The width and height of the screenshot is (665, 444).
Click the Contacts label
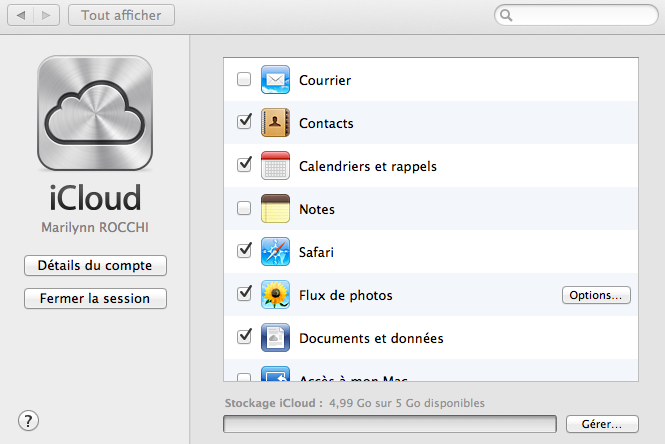tap(326, 123)
